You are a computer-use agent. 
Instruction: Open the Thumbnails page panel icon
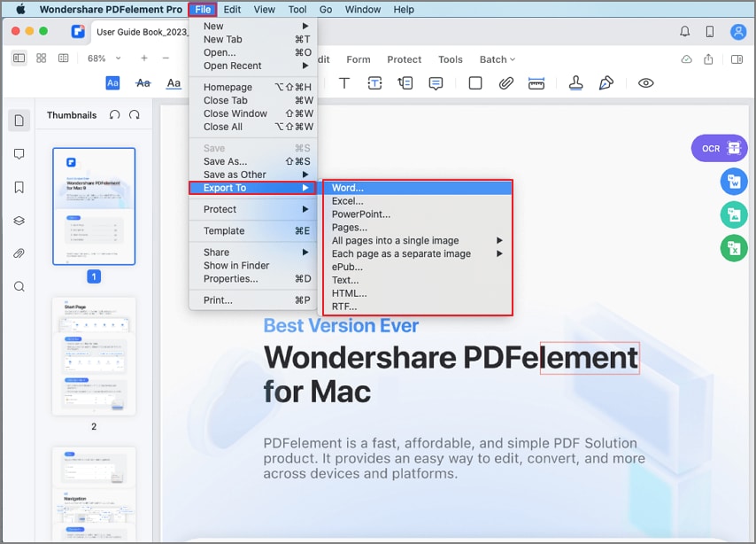pos(19,120)
